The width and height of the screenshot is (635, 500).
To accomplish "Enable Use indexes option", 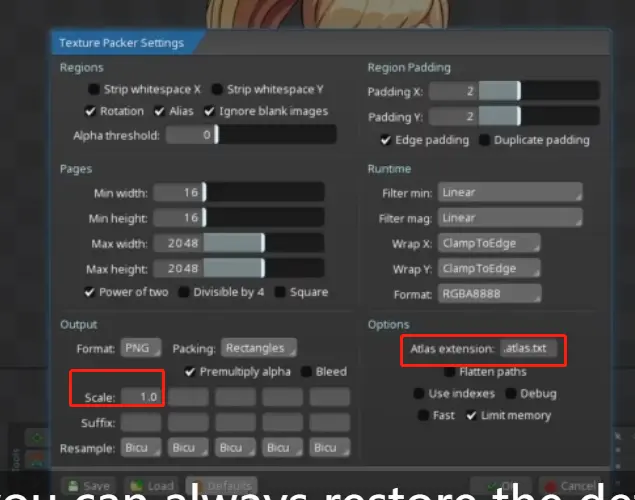I will coord(419,394).
